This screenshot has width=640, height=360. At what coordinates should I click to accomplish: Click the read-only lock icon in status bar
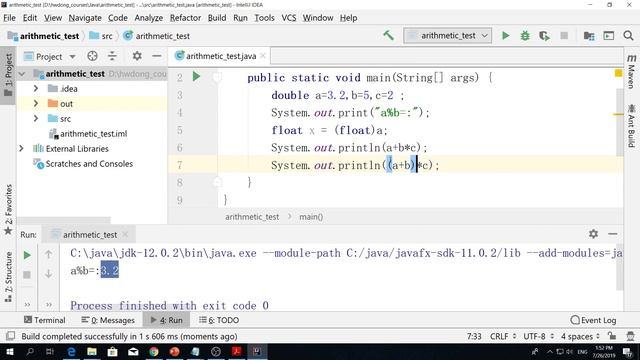tap(611, 336)
